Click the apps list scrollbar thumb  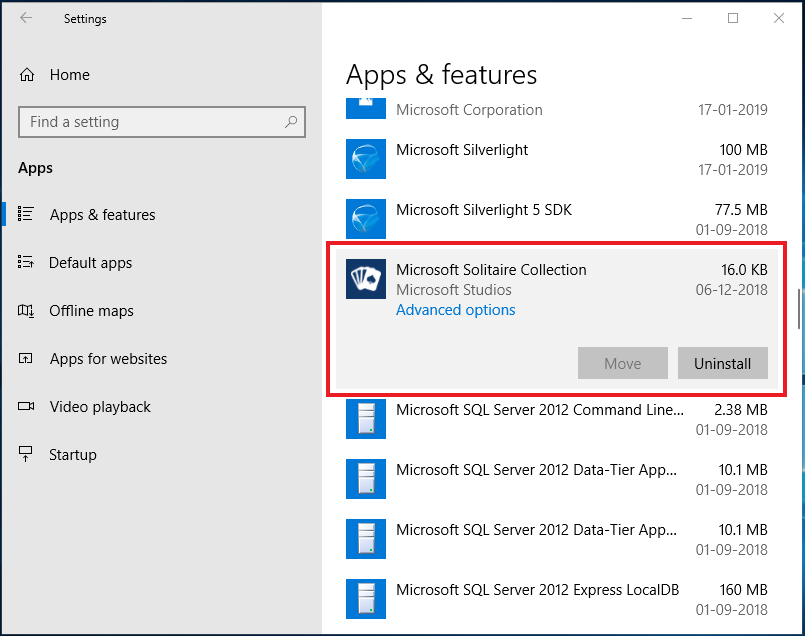(x=799, y=309)
